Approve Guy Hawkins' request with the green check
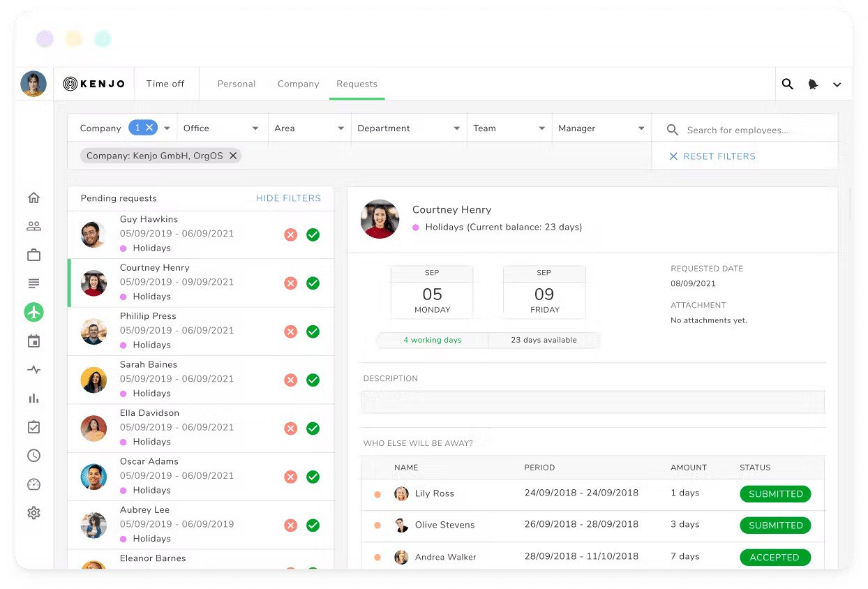Viewport: 868px width, 589px height. (313, 234)
